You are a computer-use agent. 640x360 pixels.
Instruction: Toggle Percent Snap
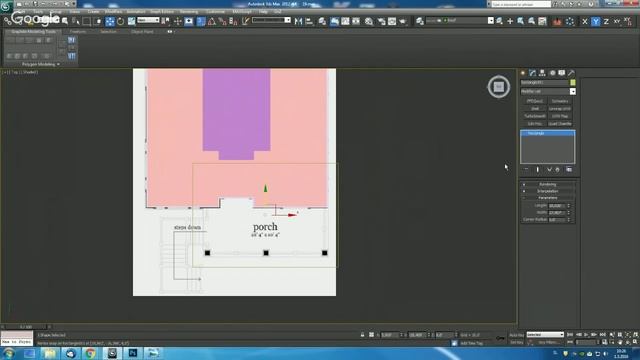[222, 21]
